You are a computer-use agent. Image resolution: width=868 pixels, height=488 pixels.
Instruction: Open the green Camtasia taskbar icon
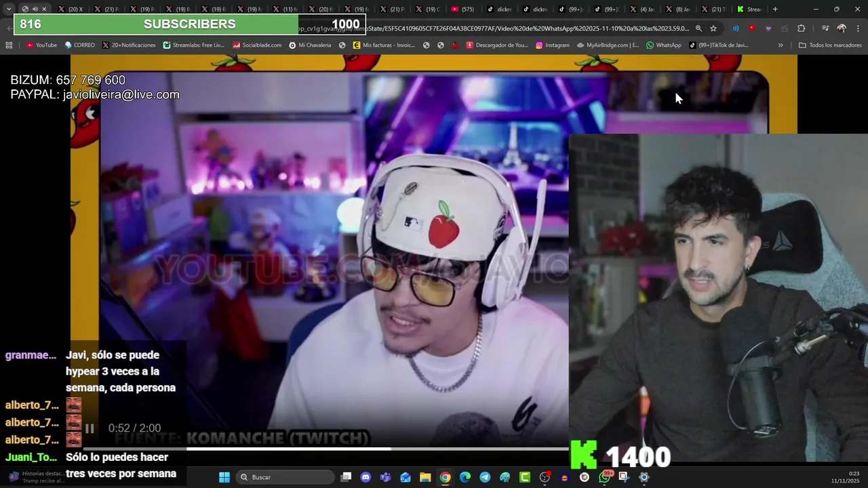click(x=525, y=477)
